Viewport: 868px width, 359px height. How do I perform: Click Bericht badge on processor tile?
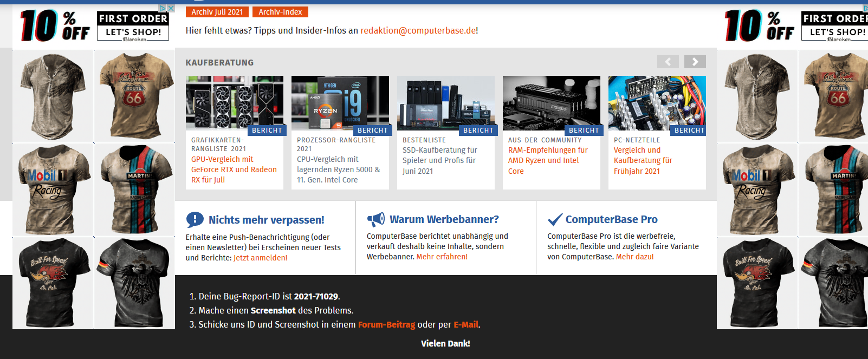pyautogui.click(x=373, y=130)
